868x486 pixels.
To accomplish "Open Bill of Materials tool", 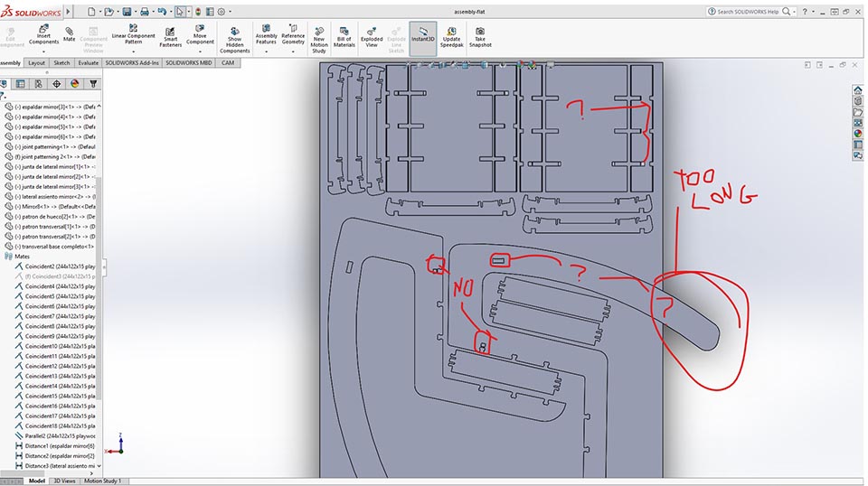I will click(x=344, y=38).
